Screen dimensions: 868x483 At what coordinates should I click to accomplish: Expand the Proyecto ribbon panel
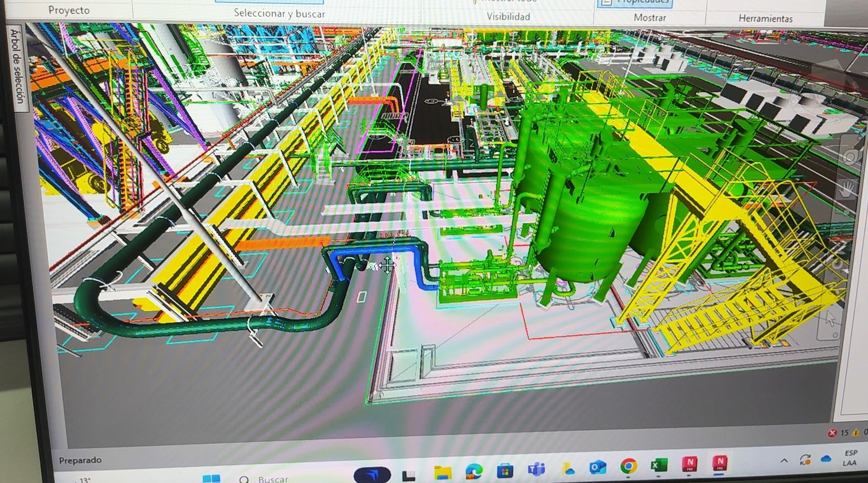coord(69,10)
